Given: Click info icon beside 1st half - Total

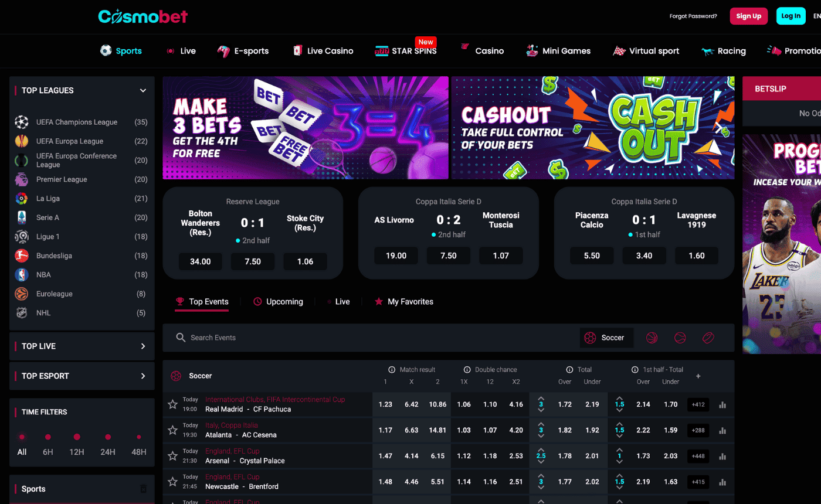Looking at the screenshot, I should pos(635,370).
